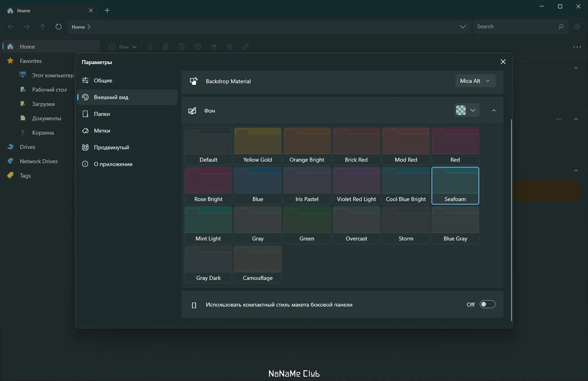The width and height of the screenshot is (588, 381).
Task: Choose the Green theme tile
Action: tap(307, 225)
